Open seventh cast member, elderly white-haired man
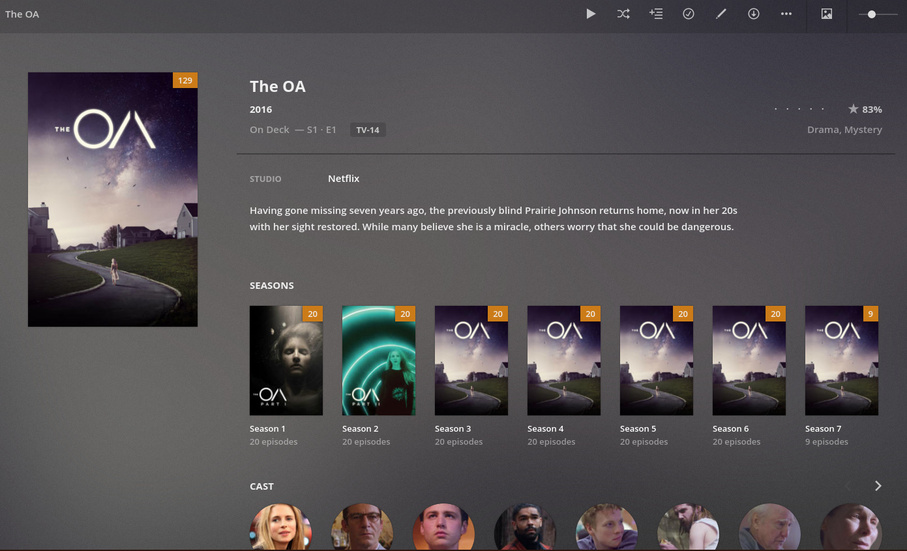907x551 pixels. tap(769, 527)
